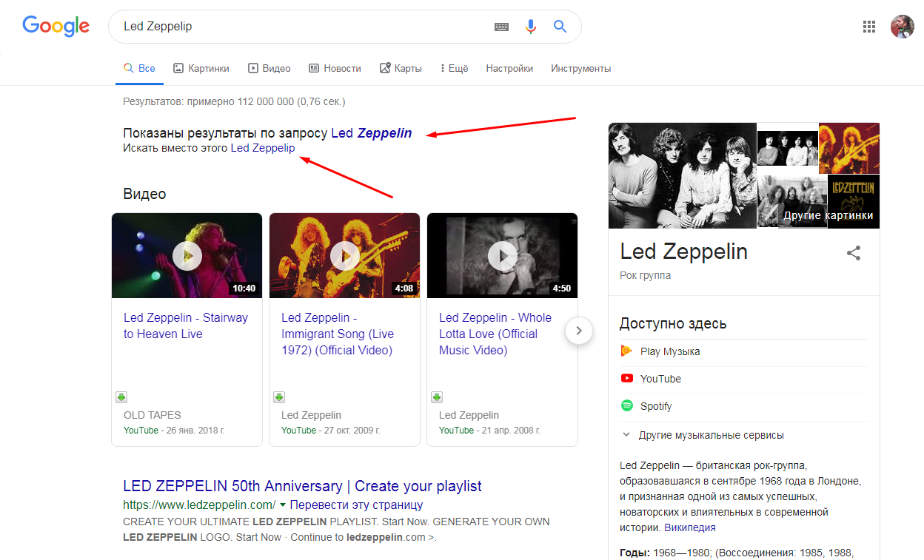
Task: Open the Google apps grid icon
Action: click(x=869, y=27)
